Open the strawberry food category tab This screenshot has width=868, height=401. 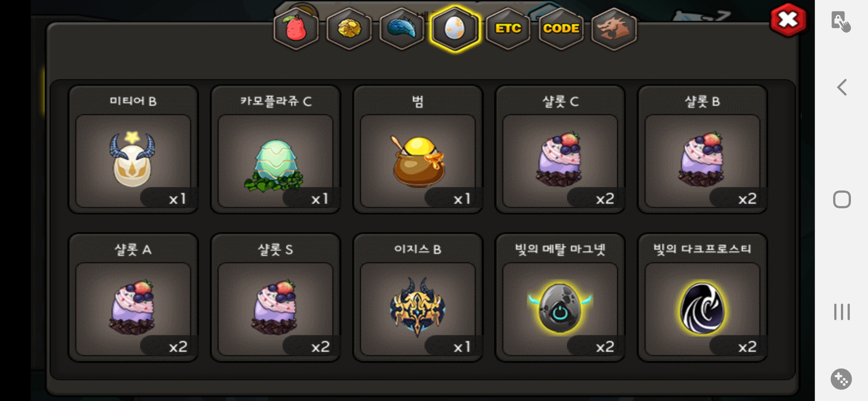tap(296, 28)
